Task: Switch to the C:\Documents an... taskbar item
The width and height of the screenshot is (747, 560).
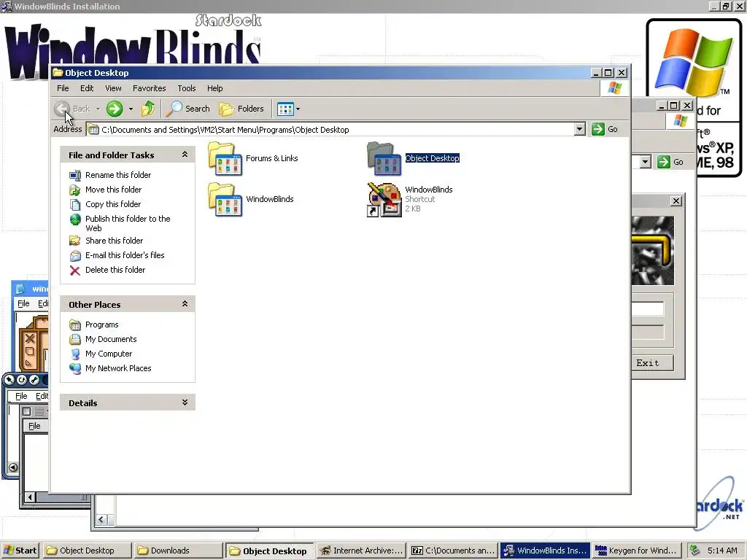Action: [x=454, y=551]
